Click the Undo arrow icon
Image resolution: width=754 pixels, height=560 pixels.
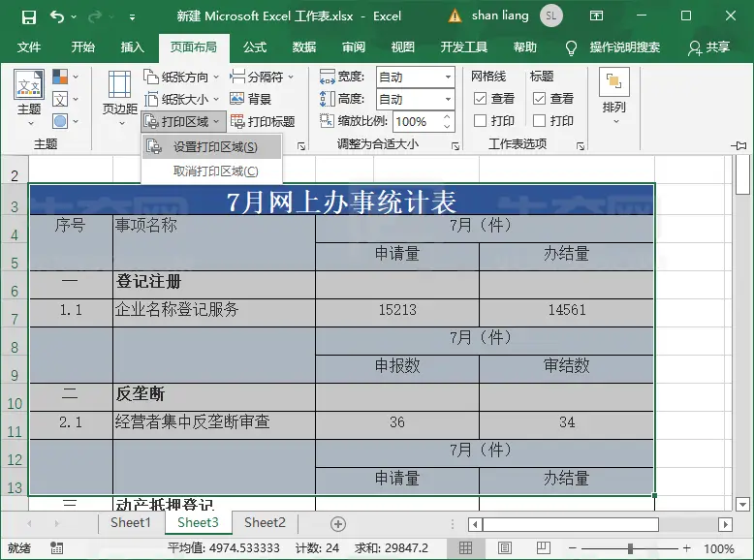point(57,16)
